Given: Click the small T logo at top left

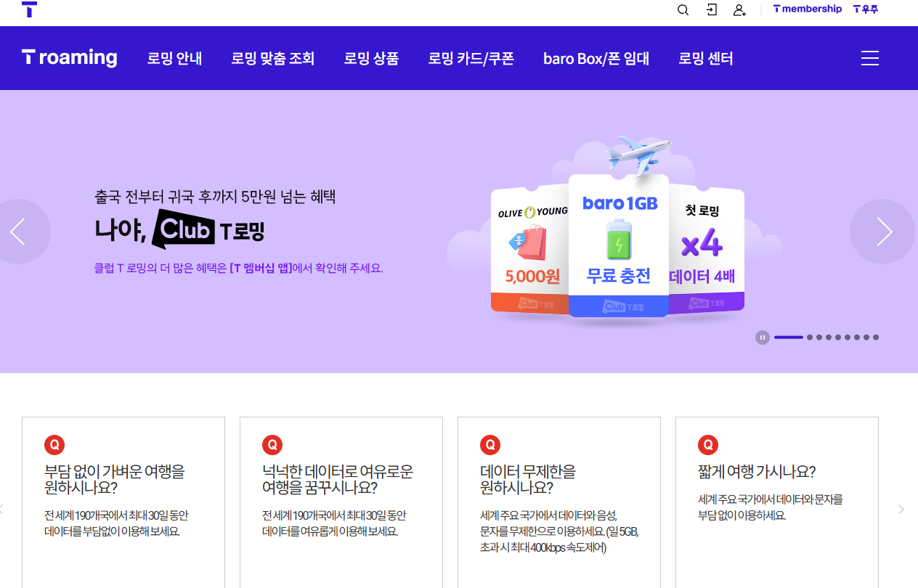Looking at the screenshot, I should pyautogui.click(x=29, y=10).
